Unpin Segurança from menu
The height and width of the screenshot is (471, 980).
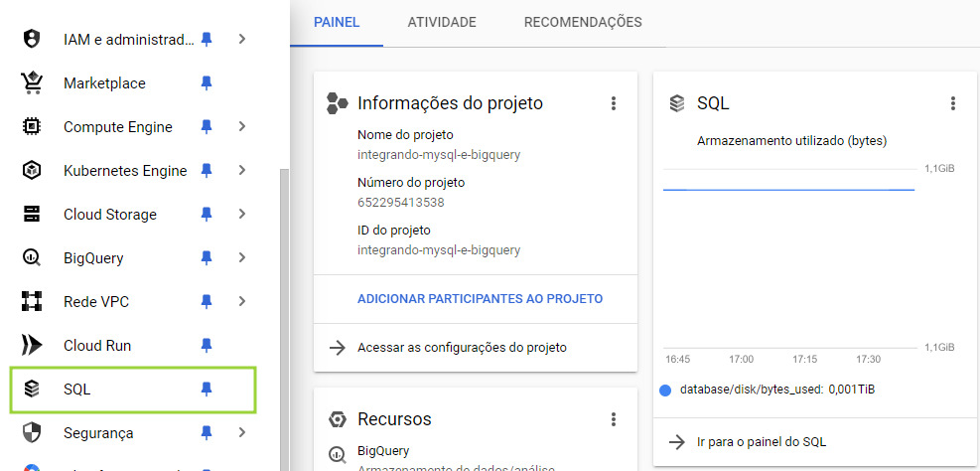coord(207,433)
